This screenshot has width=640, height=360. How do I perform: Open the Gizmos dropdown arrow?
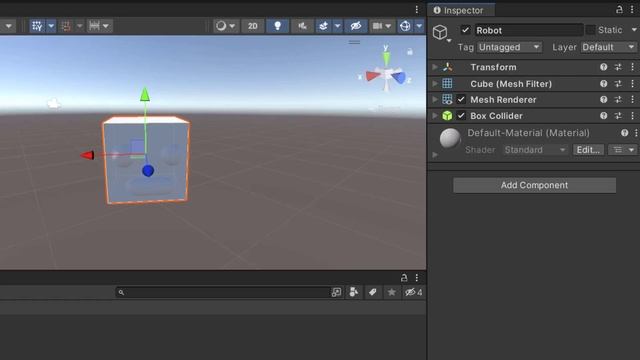[x=419, y=26]
